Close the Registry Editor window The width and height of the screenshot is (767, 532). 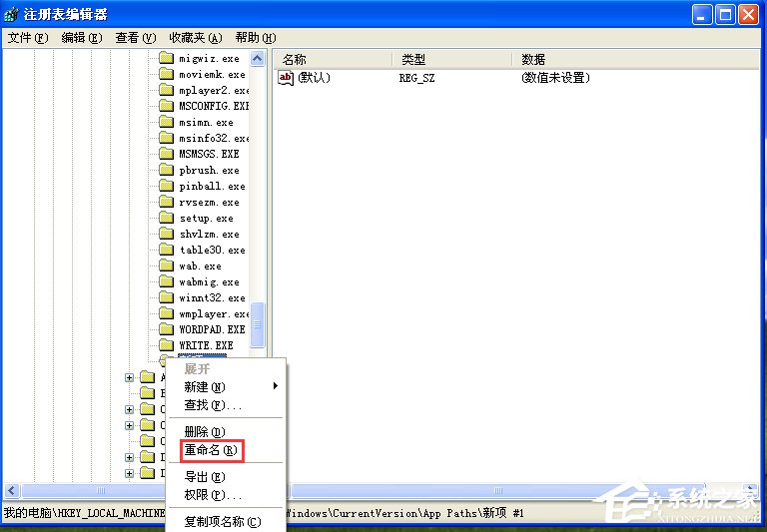(x=748, y=15)
